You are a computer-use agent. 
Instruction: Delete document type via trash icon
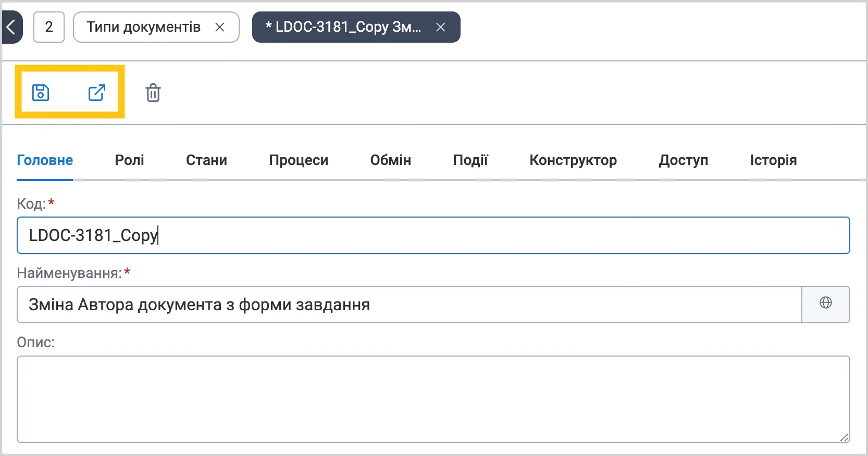(153, 93)
